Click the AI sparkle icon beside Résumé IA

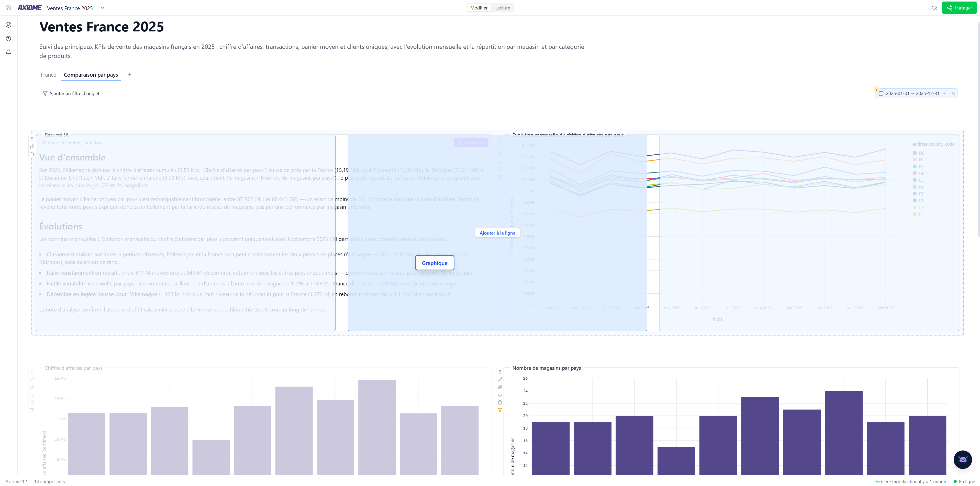tap(32, 147)
